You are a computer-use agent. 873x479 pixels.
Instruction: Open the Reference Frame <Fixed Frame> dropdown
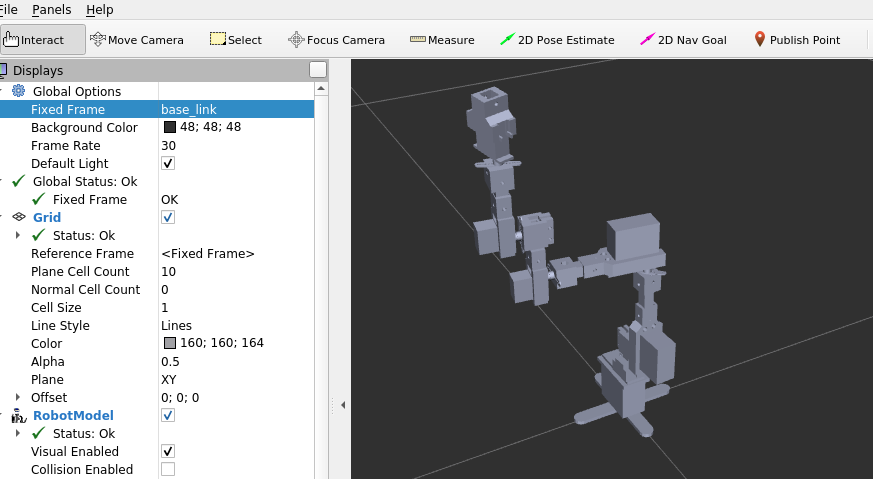pos(237,253)
